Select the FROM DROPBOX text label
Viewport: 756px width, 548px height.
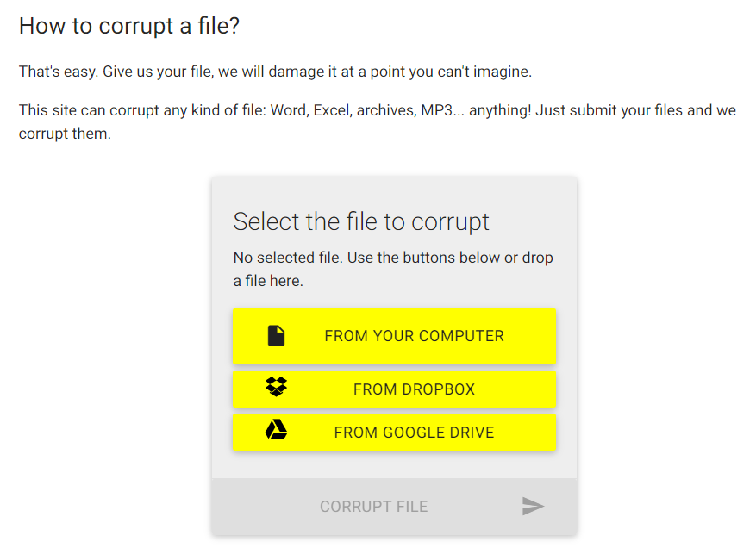414,389
